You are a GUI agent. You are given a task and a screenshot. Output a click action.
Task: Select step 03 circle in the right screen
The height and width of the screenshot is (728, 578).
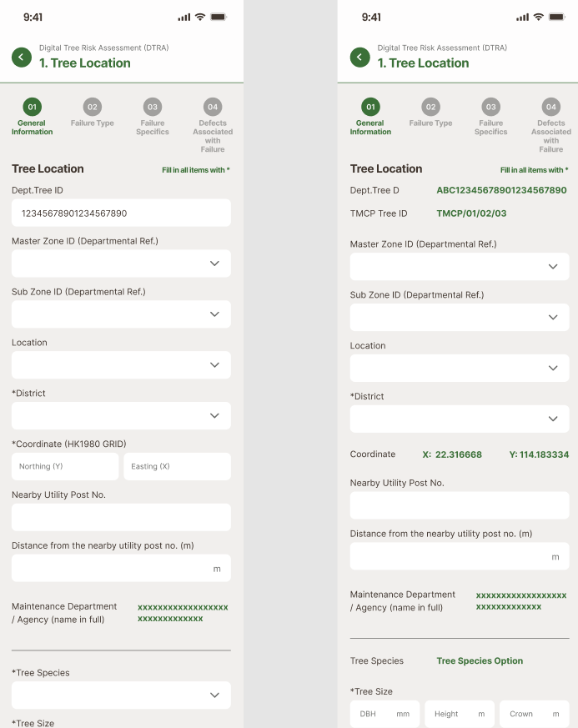click(x=490, y=107)
